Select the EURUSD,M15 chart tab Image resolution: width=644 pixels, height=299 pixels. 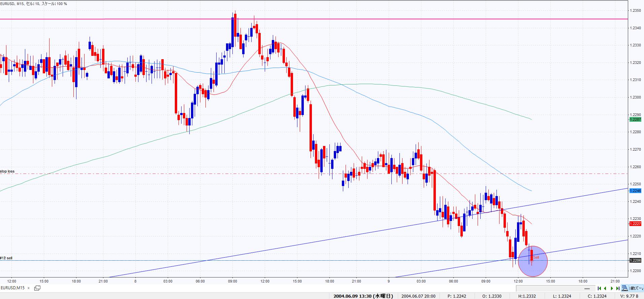click(x=13, y=288)
